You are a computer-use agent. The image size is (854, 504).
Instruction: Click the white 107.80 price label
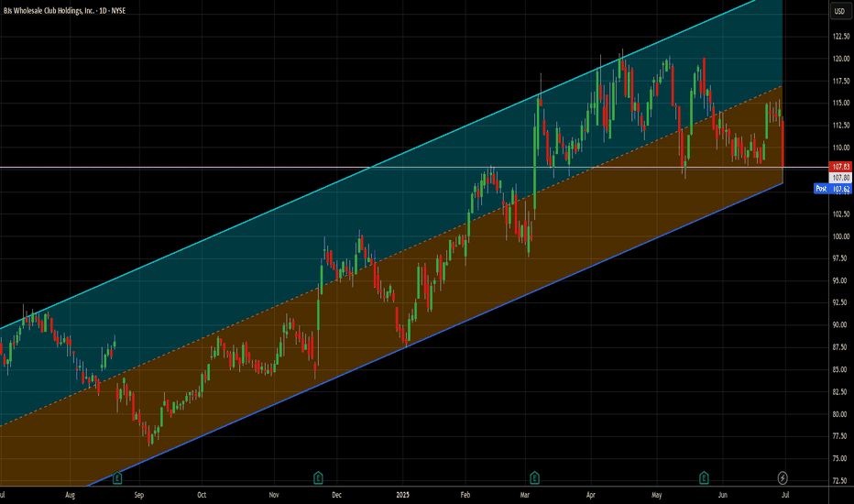coord(840,178)
